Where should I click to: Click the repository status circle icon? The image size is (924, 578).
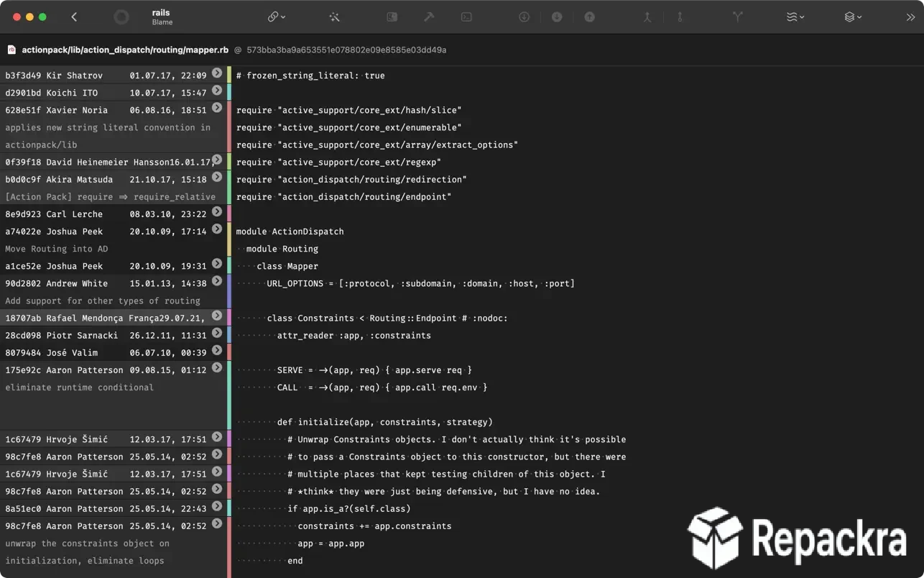(121, 17)
